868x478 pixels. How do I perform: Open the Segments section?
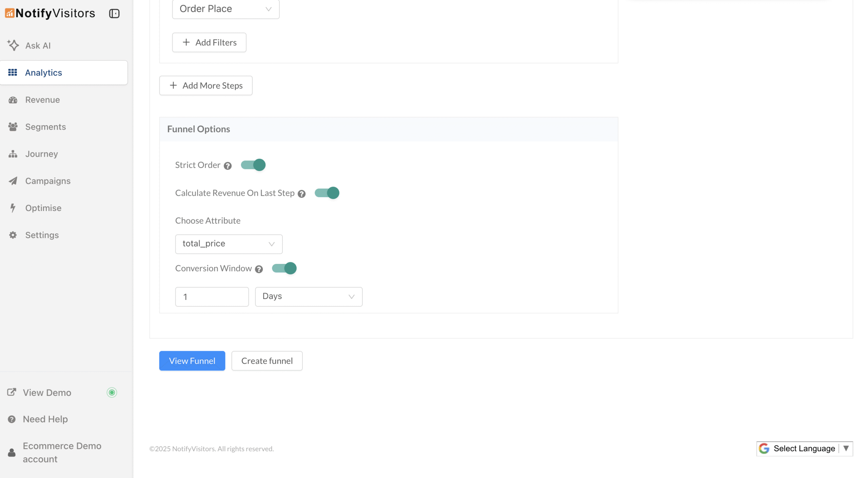pyautogui.click(x=45, y=127)
